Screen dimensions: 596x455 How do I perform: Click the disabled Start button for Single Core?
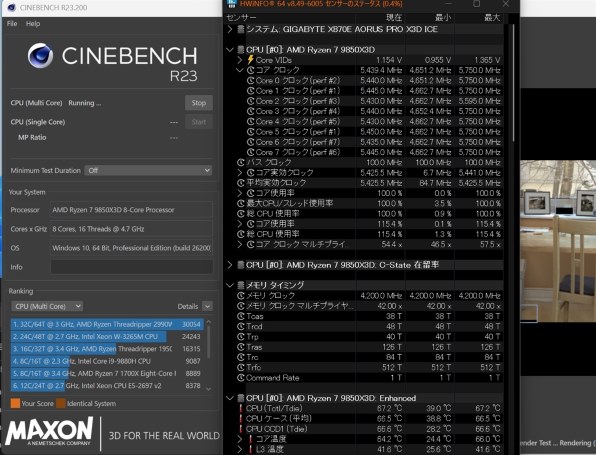[199, 122]
